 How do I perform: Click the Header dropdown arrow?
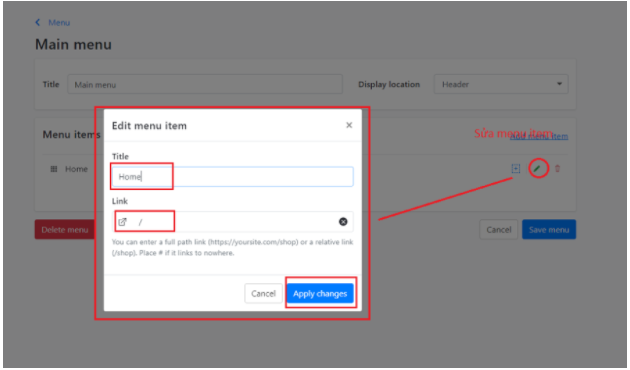559,84
